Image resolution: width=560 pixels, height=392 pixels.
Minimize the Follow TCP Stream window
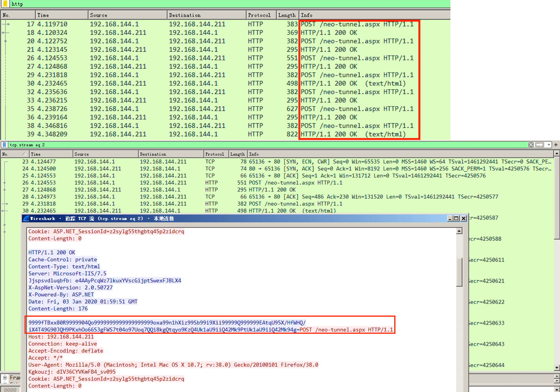click(x=450, y=219)
